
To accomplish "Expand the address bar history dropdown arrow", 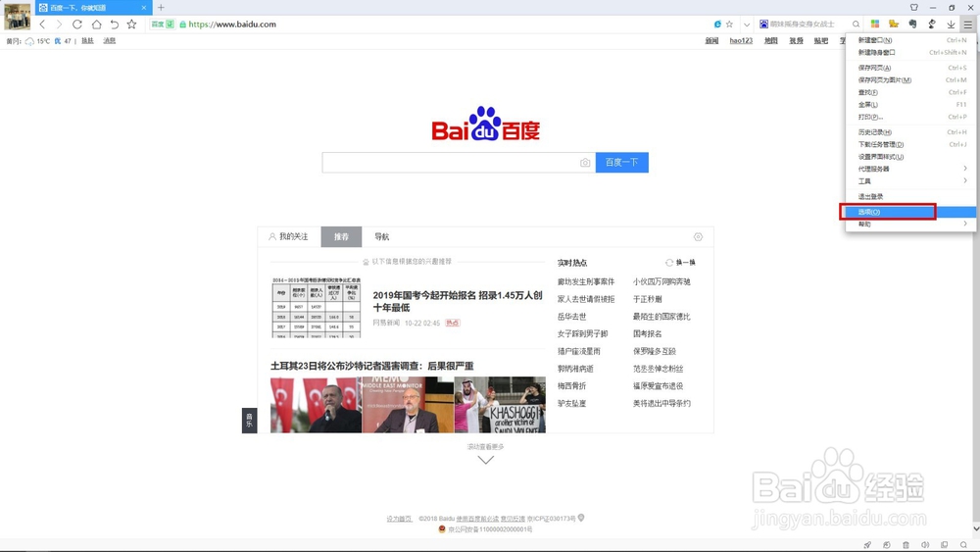I will (x=746, y=25).
